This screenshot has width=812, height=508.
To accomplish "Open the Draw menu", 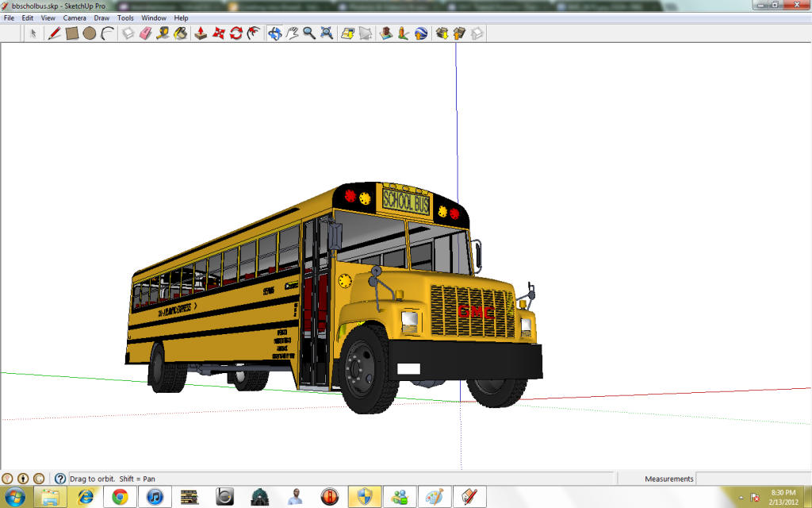I will click(101, 17).
